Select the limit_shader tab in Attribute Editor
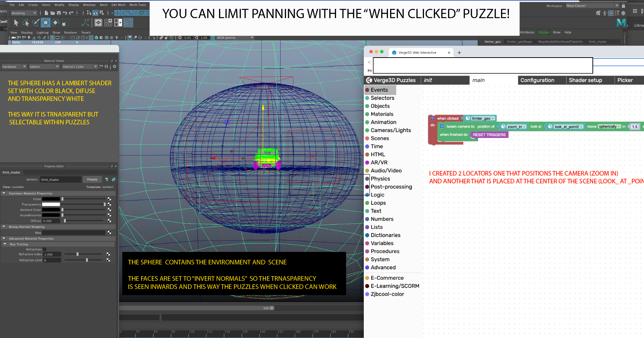Image resolution: width=644 pixels, height=338 pixels. pyautogui.click(x=598, y=42)
